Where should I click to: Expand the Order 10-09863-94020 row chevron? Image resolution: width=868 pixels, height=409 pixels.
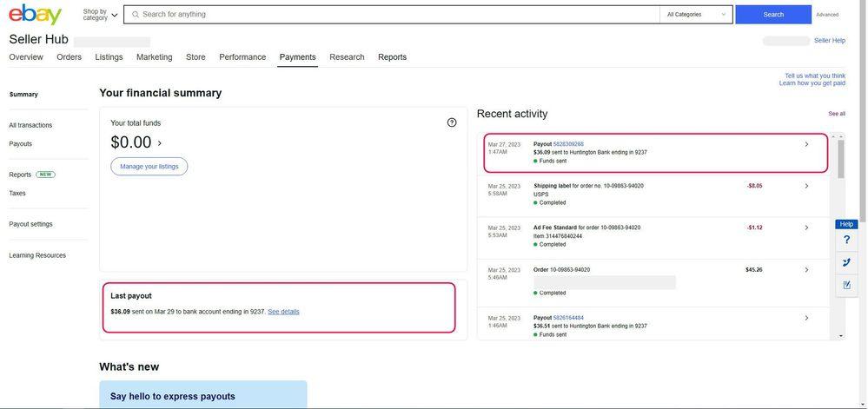(806, 269)
